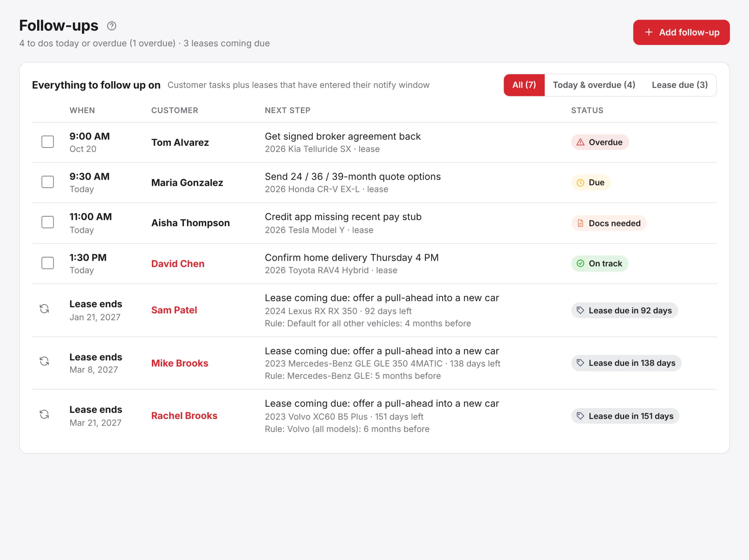This screenshot has width=749, height=560.
Task: Click the '9:00 AM' time of Oct 20
Action: [x=90, y=137]
